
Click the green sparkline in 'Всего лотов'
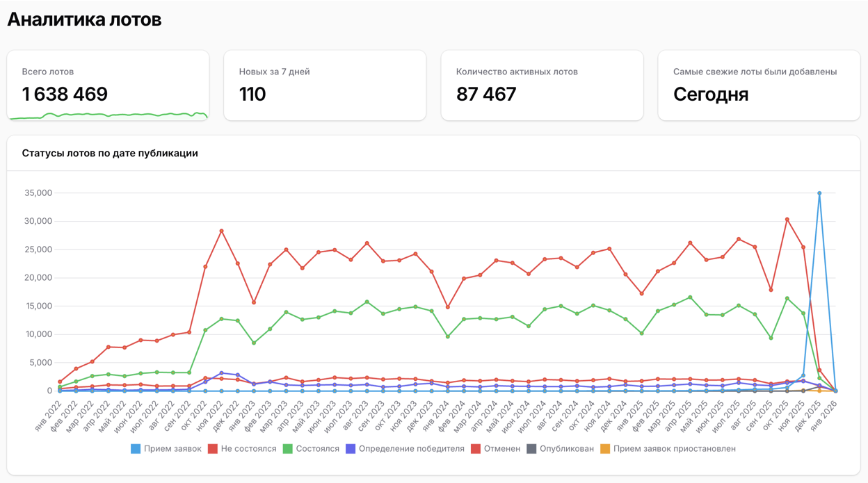coord(108,115)
